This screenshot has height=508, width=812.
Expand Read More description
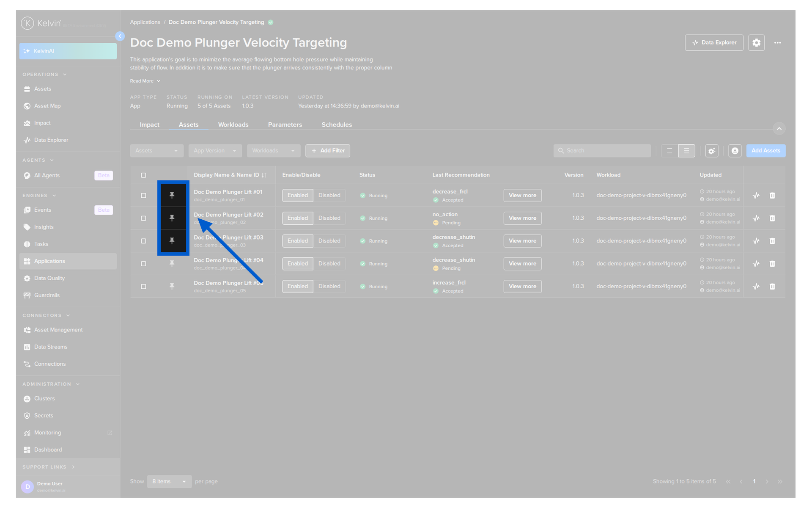145,81
